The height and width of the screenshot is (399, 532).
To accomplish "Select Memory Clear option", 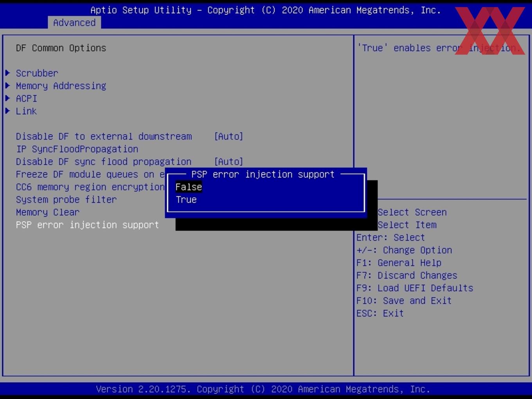I will 48,212.
